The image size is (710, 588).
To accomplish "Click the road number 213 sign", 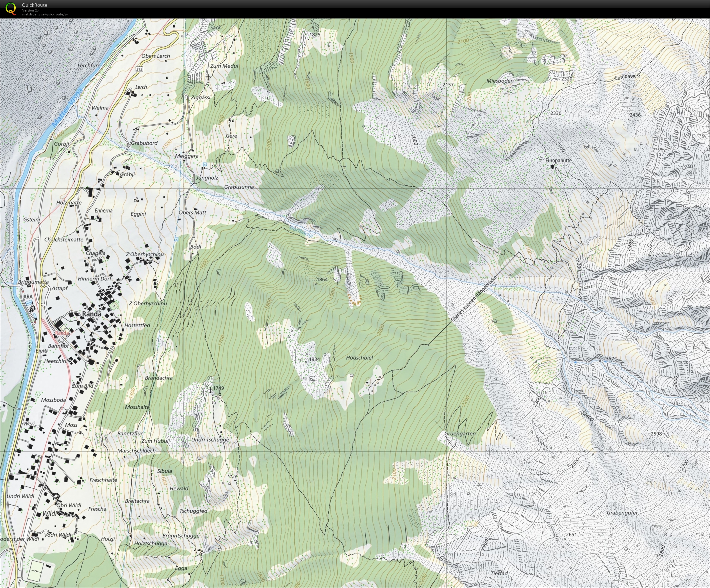I will tap(139, 69).
